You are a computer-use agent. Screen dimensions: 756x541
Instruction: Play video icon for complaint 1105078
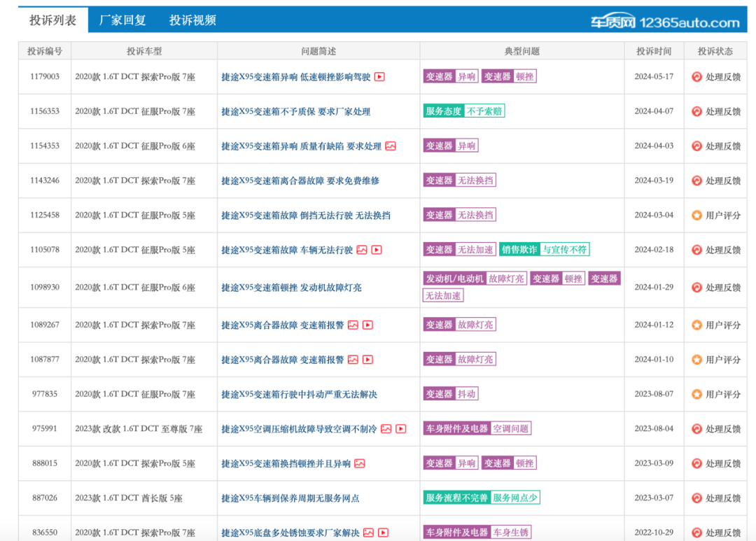(377, 250)
